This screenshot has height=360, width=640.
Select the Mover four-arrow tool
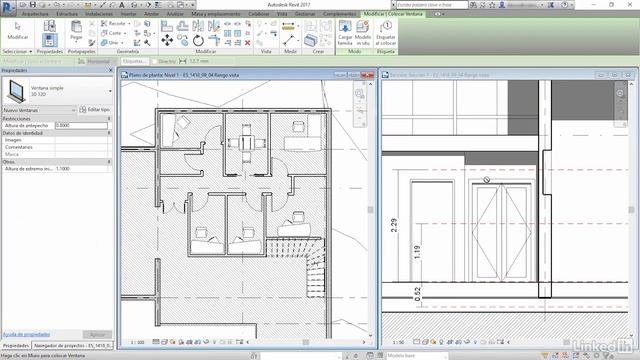[x=167, y=40]
